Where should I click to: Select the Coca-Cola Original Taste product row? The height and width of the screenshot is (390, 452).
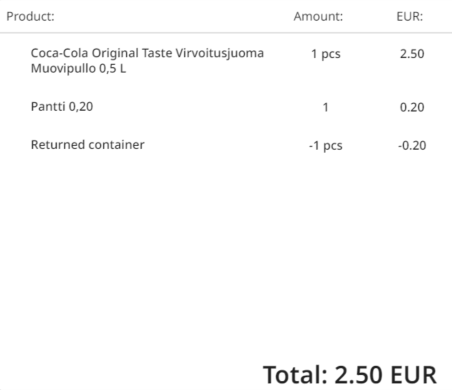[x=226, y=61]
